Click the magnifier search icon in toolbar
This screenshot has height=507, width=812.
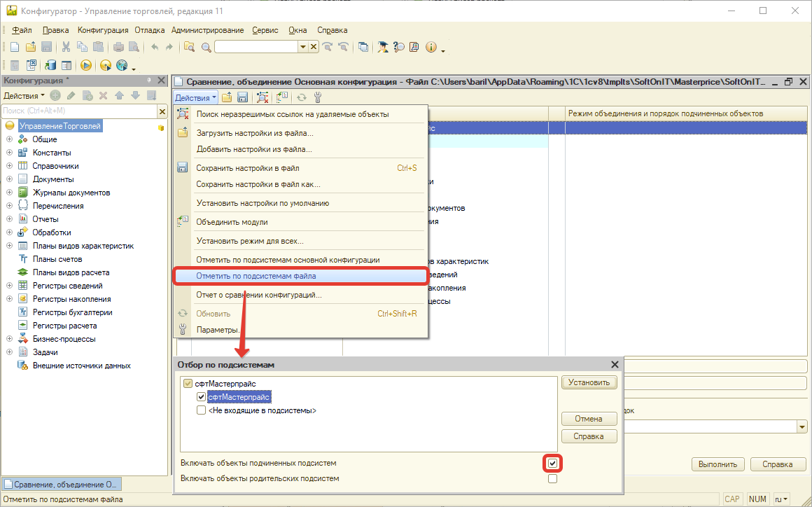click(x=206, y=47)
